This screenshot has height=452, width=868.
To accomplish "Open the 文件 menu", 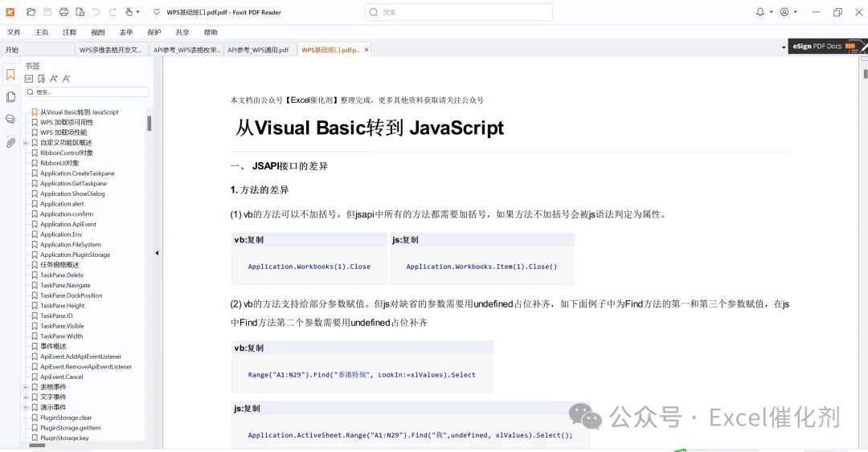I will click(14, 32).
